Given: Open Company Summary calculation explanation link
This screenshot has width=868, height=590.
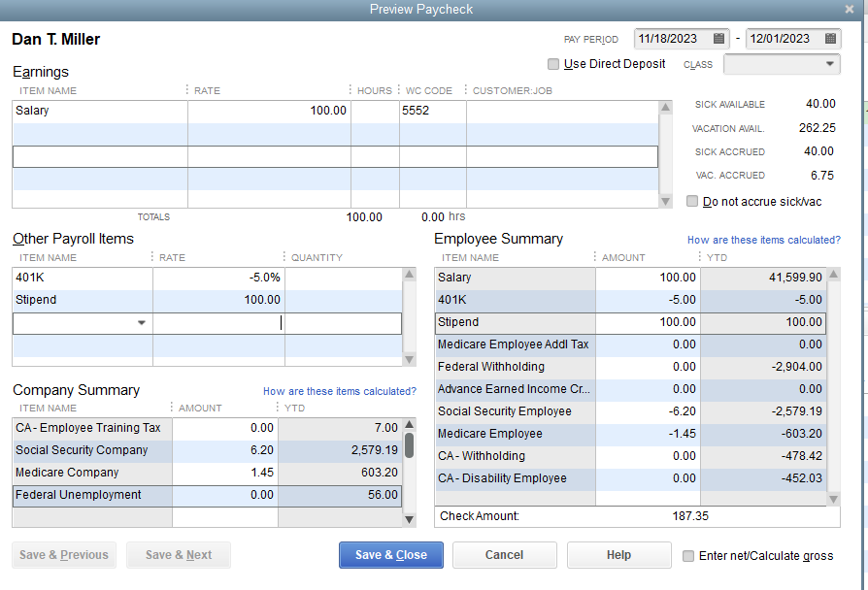Looking at the screenshot, I should (x=340, y=390).
